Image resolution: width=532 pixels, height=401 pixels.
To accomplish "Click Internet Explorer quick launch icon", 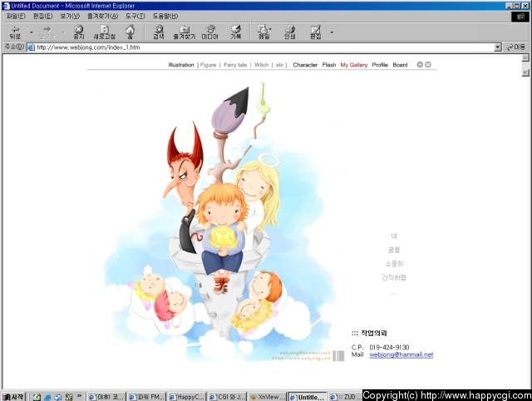I will (x=47, y=397).
